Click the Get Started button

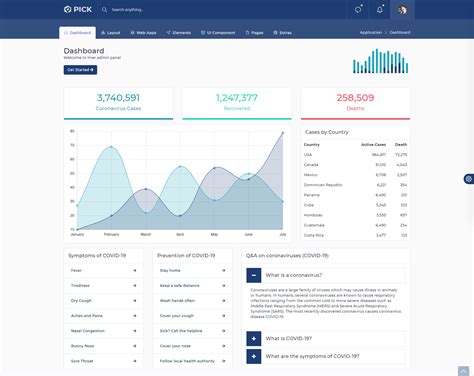(80, 70)
